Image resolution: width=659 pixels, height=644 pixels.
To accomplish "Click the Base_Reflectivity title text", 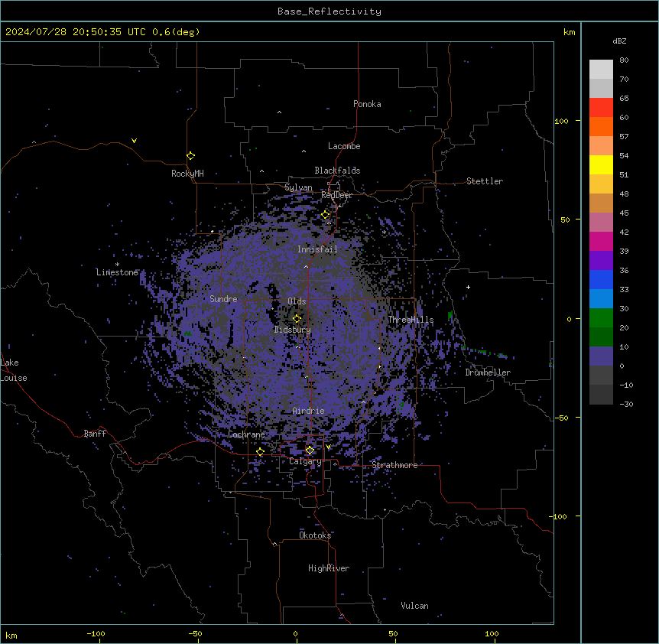I will (x=329, y=11).
